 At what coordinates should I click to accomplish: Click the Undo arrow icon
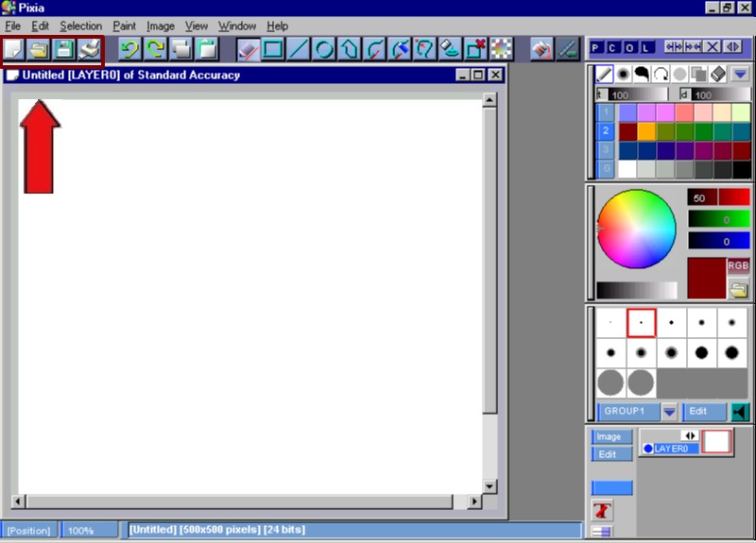130,49
